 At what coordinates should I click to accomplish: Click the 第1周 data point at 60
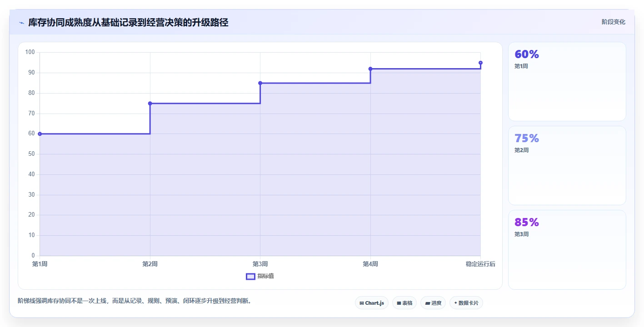(x=40, y=134)
